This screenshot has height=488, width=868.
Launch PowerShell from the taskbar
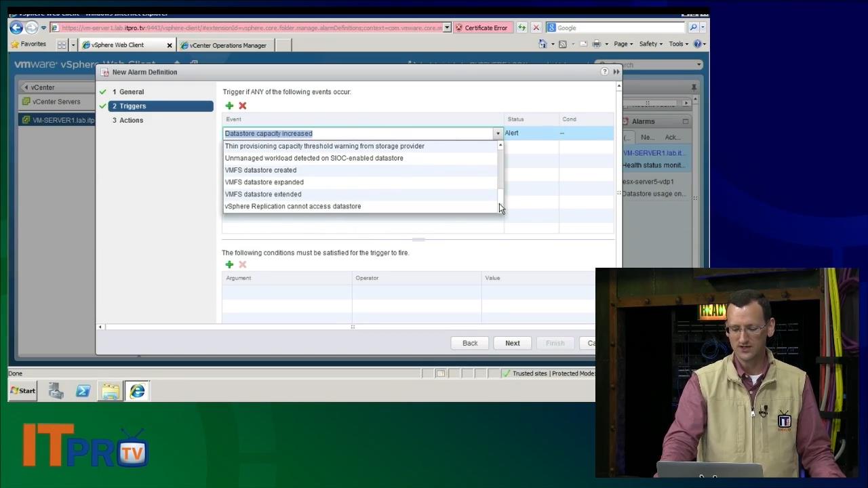click(x=83, y=391)
